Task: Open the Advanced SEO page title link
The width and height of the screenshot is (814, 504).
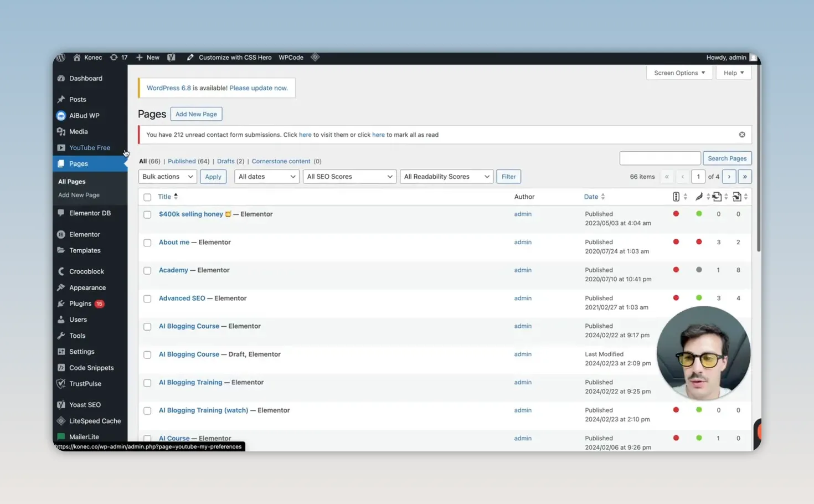Action: (x=182, y=298)
